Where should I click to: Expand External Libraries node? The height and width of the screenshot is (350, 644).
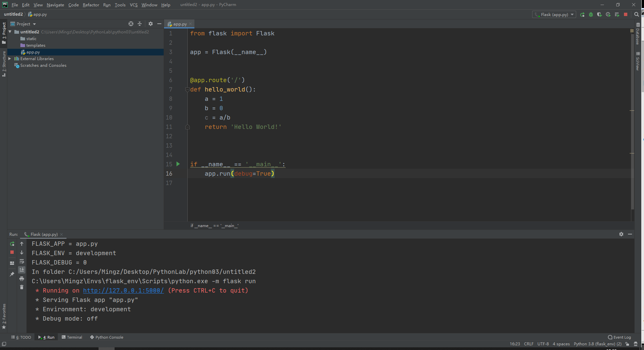(10, 58)
